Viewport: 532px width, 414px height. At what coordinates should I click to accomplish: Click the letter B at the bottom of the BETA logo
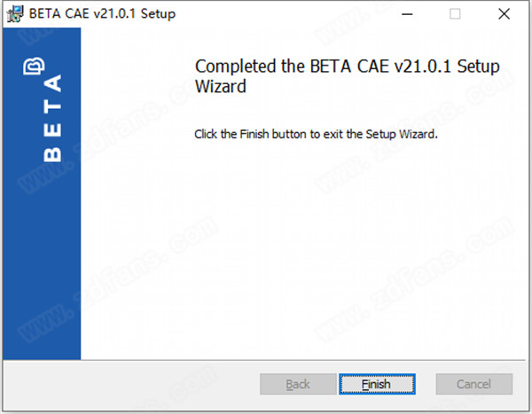(52, 154)
